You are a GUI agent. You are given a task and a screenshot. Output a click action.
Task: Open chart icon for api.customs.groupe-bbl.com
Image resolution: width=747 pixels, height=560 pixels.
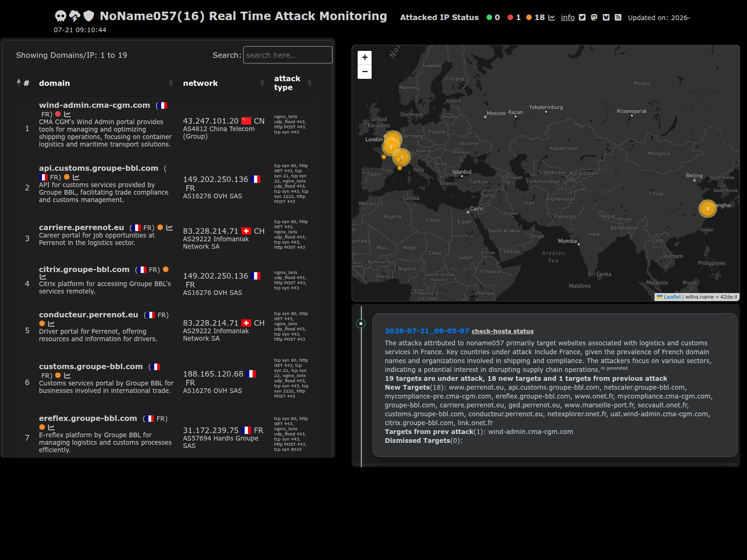pos(76,177)
